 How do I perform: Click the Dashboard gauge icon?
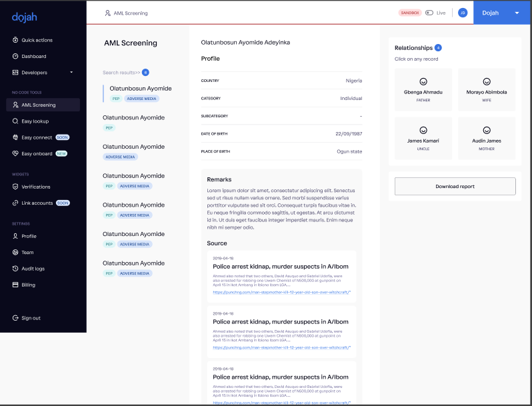(15, 56)
